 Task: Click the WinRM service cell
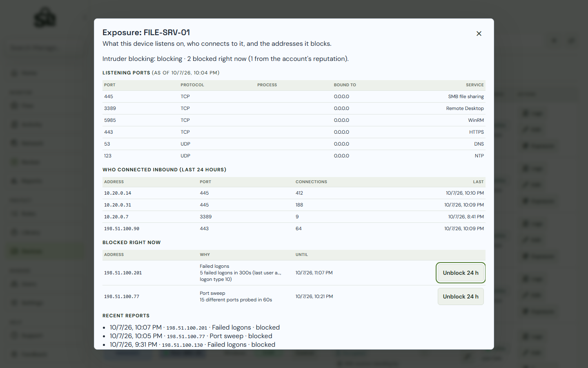click(476, 120)
